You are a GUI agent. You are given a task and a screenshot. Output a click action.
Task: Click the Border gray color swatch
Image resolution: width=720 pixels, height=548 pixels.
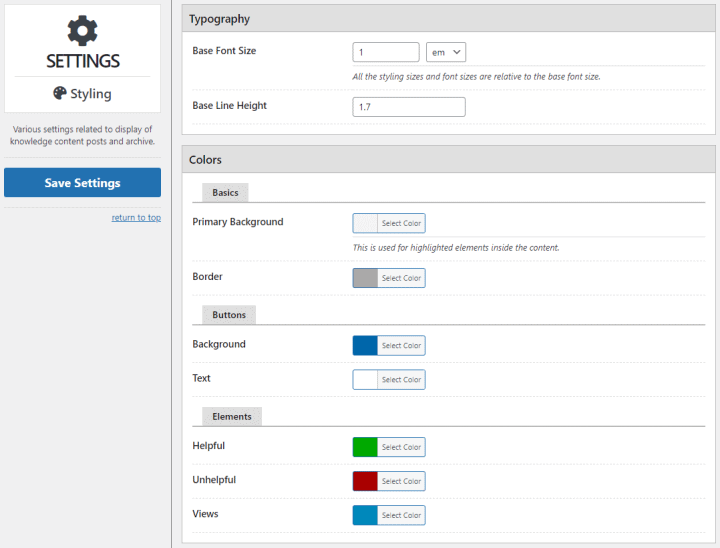coord(365,278)
